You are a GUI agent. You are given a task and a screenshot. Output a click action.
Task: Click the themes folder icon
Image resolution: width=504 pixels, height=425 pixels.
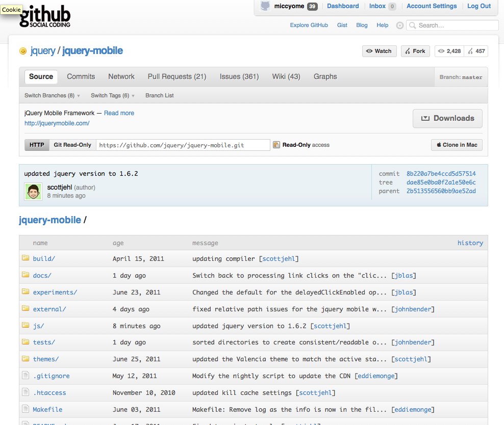26,358
